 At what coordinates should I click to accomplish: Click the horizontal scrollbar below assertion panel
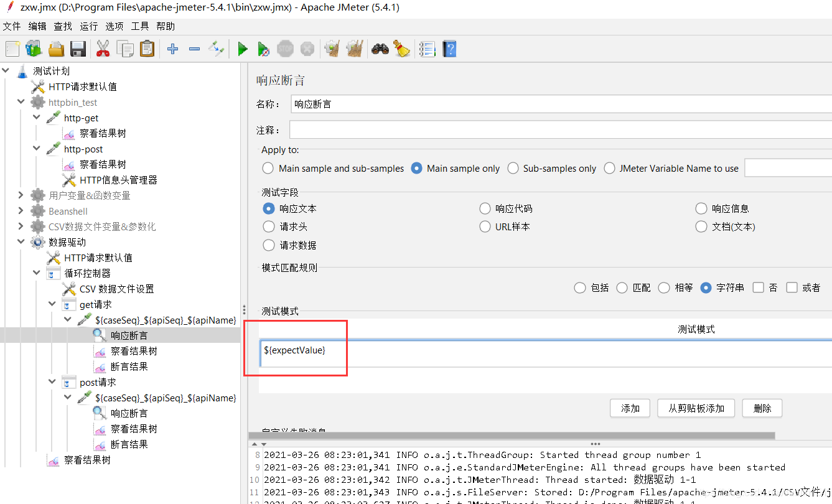[x=512, y=436]
